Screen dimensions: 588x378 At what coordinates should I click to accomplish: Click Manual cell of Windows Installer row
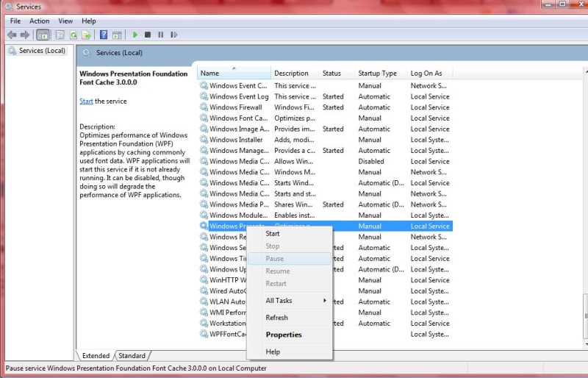(x=370, y=139)
